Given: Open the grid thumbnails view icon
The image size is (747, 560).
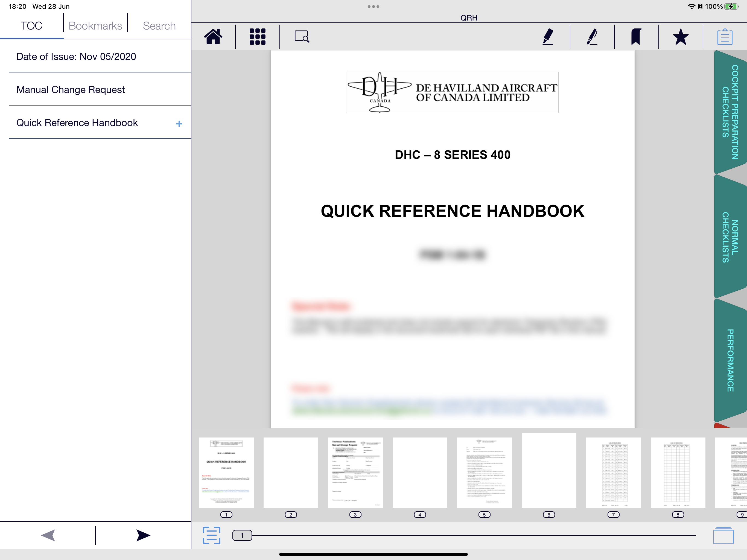Looking at the screenshot, I should [x=257, y=36].
